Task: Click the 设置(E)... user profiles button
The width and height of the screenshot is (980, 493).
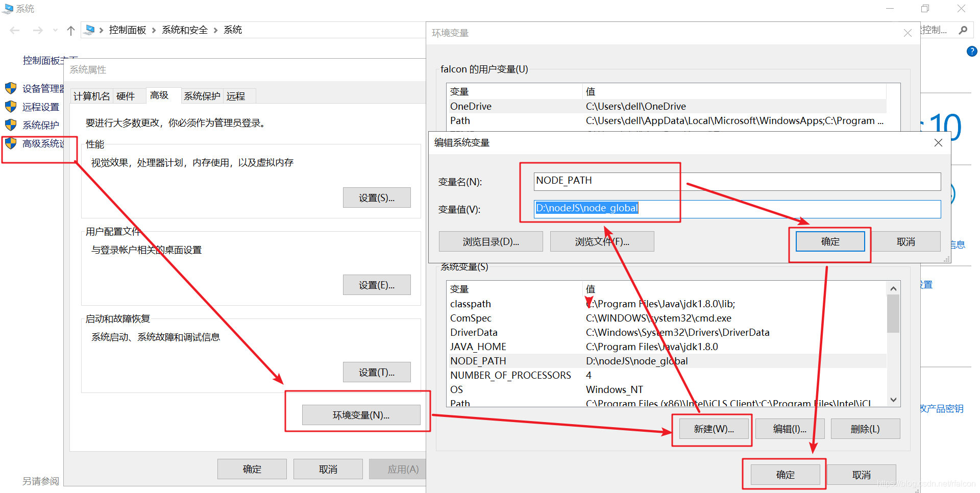Action: (377, 285)
